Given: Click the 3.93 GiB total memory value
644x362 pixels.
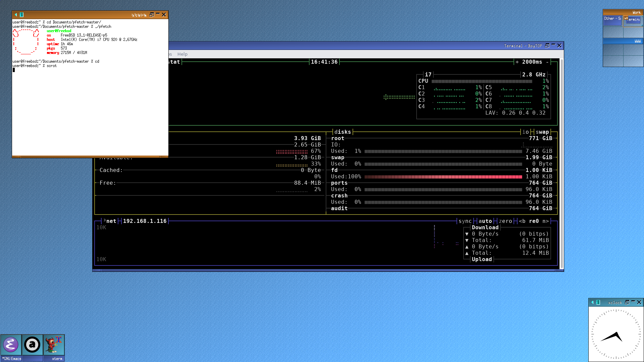Looking at the screenshot, I should point(307,138).
